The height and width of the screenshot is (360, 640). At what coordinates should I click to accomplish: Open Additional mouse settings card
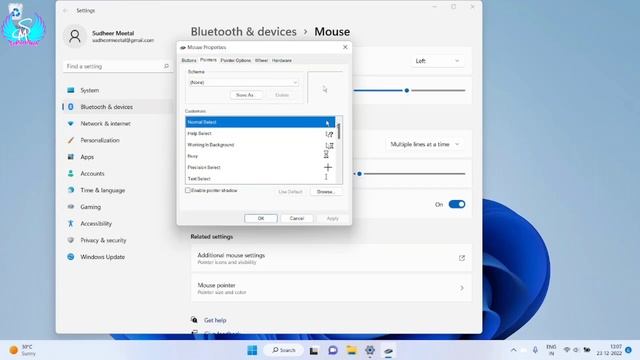pos(331,258)
